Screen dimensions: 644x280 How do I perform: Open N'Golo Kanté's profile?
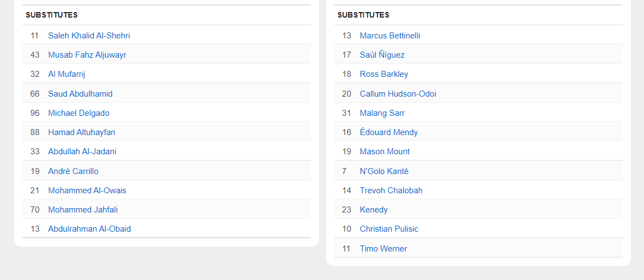pos(384,171)
